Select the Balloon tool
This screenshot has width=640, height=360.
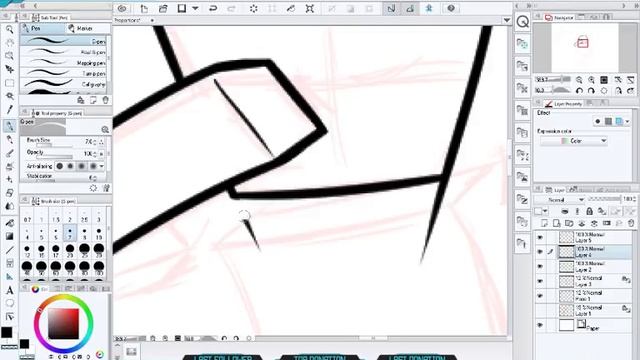click(x=9, y=303)
